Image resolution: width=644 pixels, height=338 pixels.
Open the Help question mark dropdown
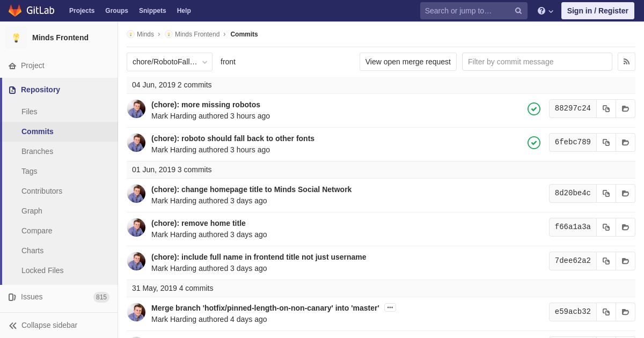coord(545,11)
